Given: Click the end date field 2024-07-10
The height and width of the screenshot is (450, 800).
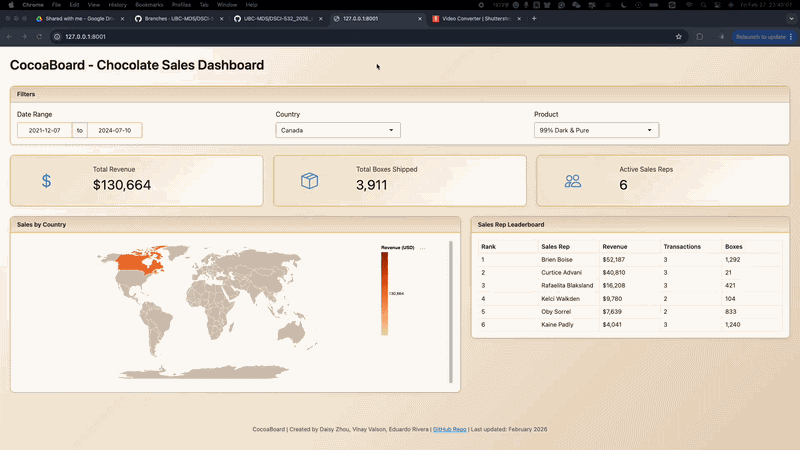Looking at the screenshot, I should point(114,130).
